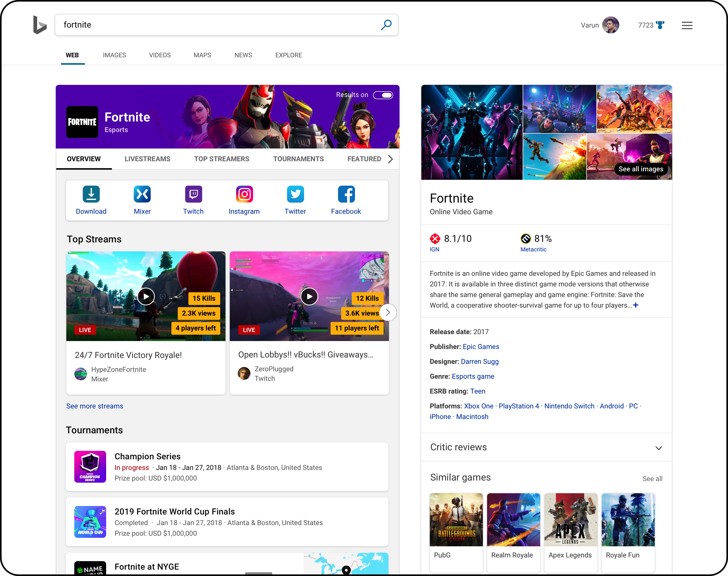728x576 pixels.
Task: Expand the Critic reviews section
Action: (658, 448)
